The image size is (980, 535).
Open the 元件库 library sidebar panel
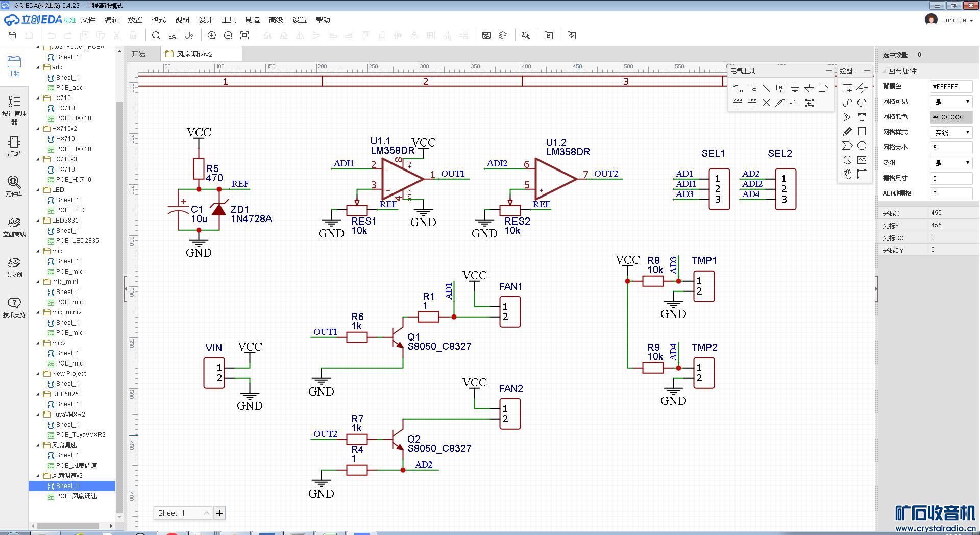(x=14, y=186)
